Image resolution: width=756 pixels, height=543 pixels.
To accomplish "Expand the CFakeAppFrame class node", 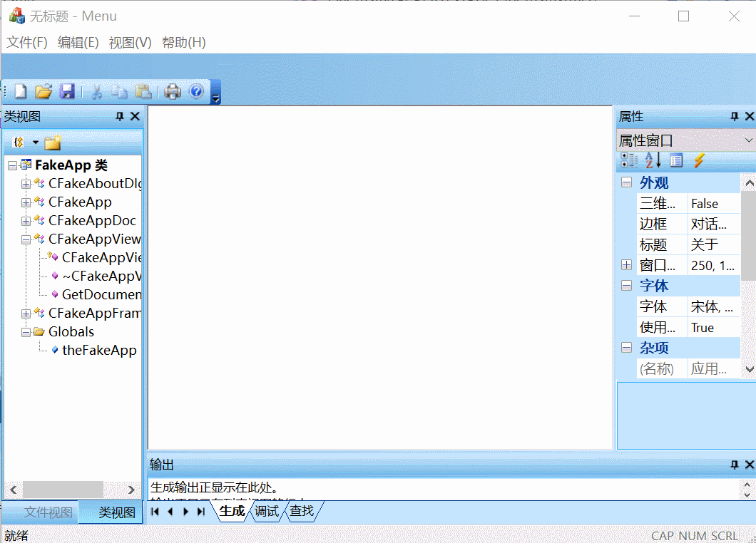I will tap(26, 314).
